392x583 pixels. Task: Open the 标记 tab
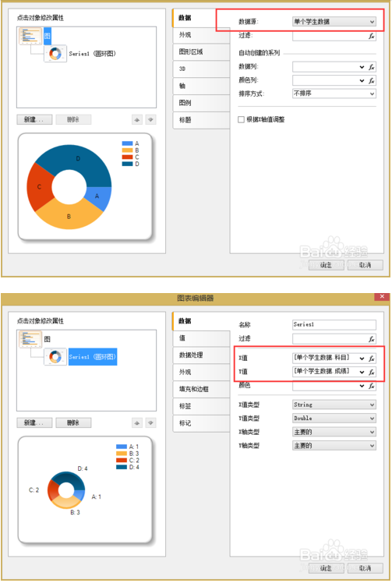[201, 423]
